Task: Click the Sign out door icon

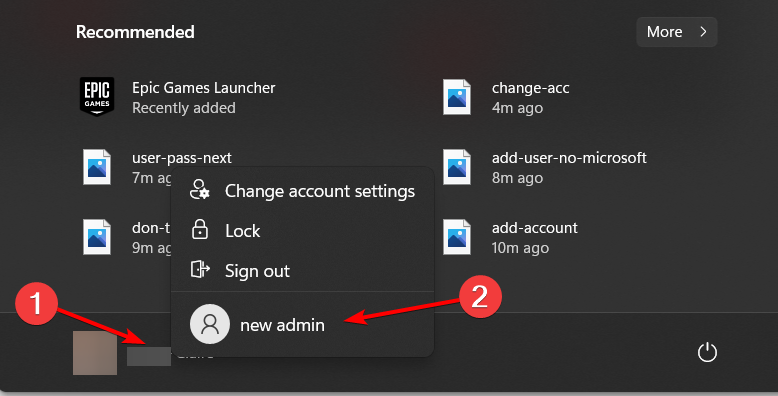Action: coord(200,269)
